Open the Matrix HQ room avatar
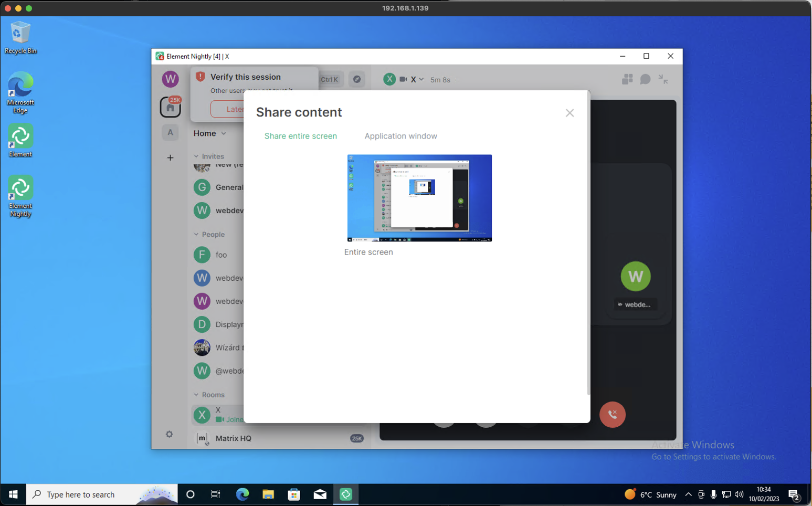 pyautogui.click(x=202, y=439)
